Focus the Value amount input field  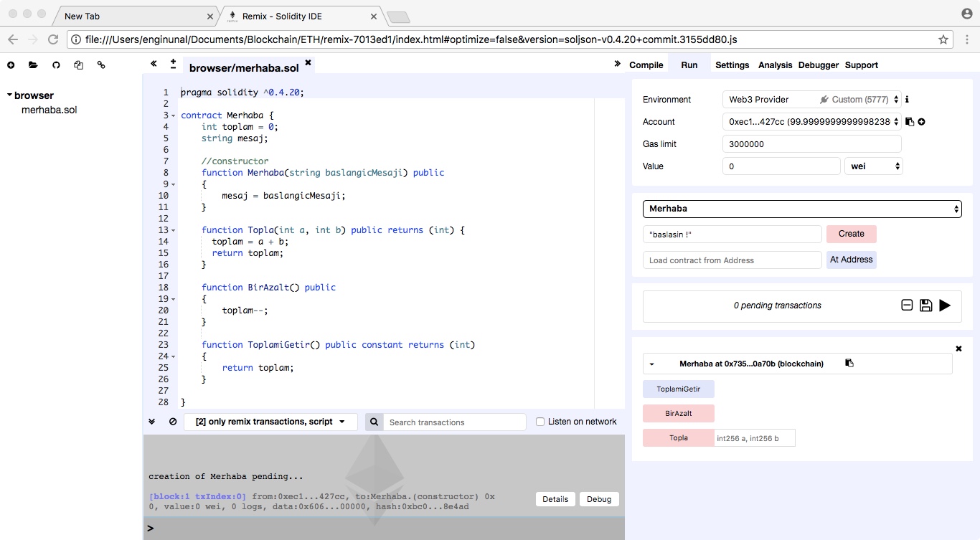781,166
